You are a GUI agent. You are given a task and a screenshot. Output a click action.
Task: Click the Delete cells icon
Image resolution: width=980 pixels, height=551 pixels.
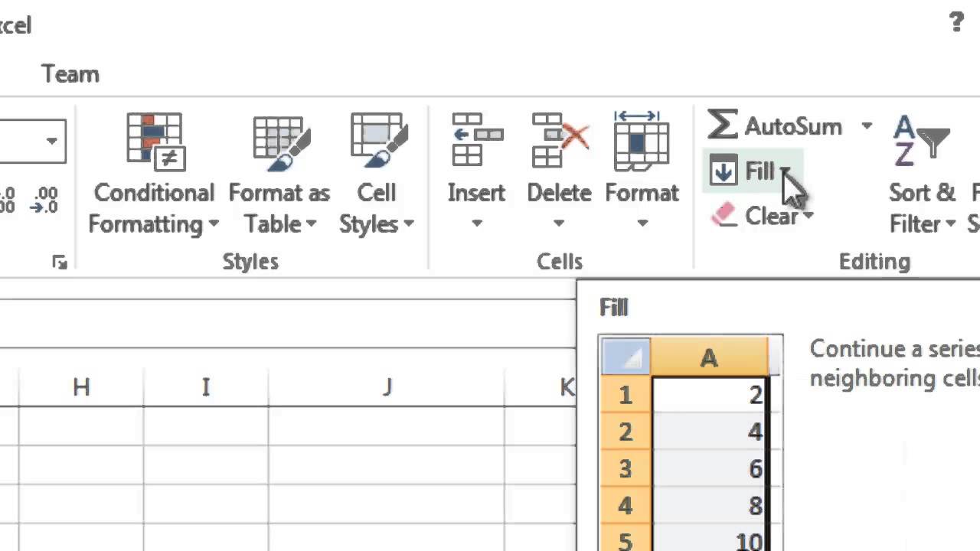point(559,140)
